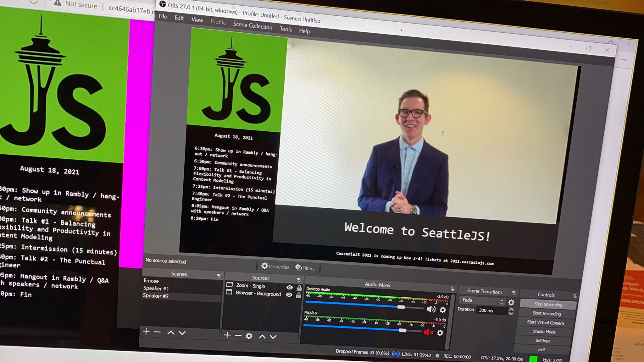Open the File menu in OBS
644x362 pixels.
click(x=163, y=16)
